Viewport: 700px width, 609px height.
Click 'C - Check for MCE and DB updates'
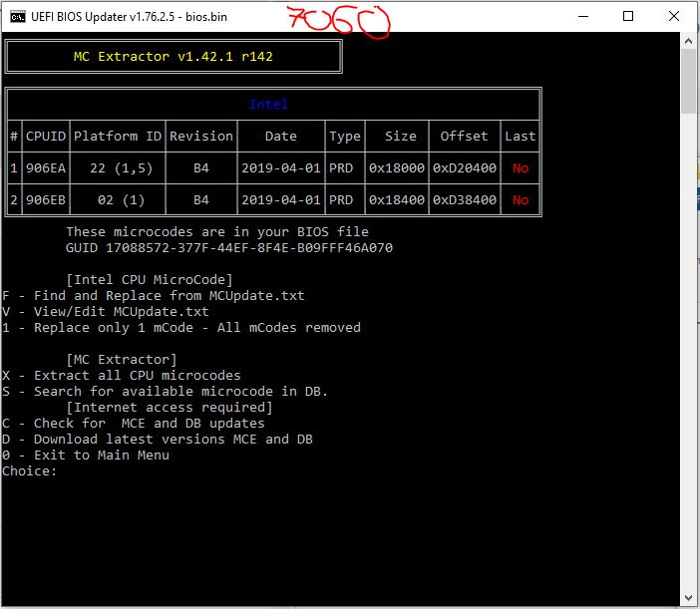(134, 423)
